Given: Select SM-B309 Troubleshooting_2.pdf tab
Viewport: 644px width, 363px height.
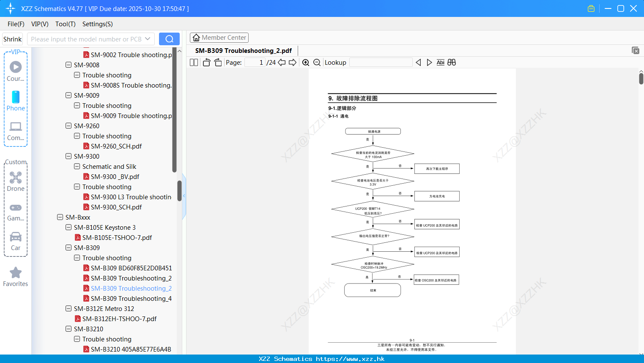Looking at the screenshot, I should tap(244, 51).
